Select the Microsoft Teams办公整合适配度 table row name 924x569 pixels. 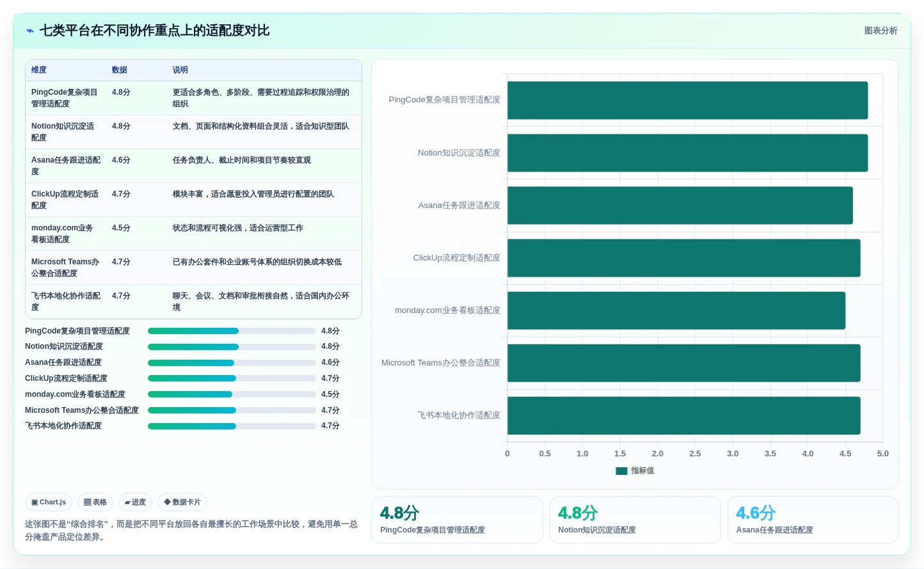click(66, 268)
